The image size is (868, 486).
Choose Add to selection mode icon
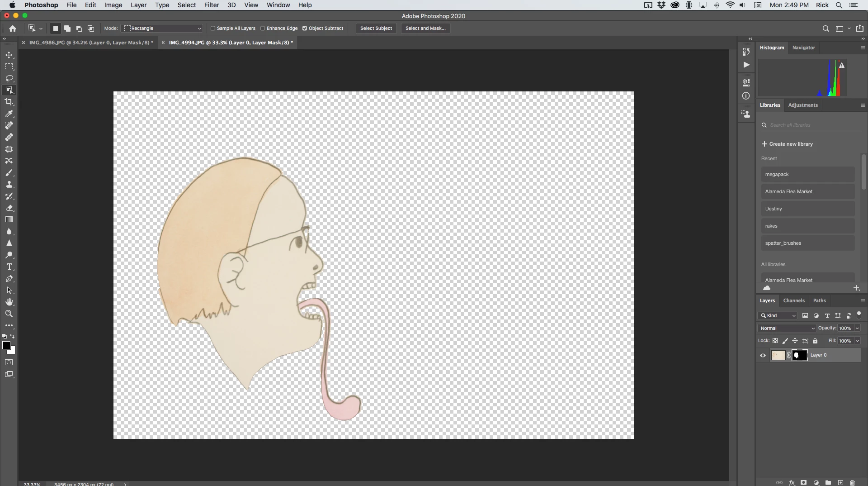click(x=67, y=29)
